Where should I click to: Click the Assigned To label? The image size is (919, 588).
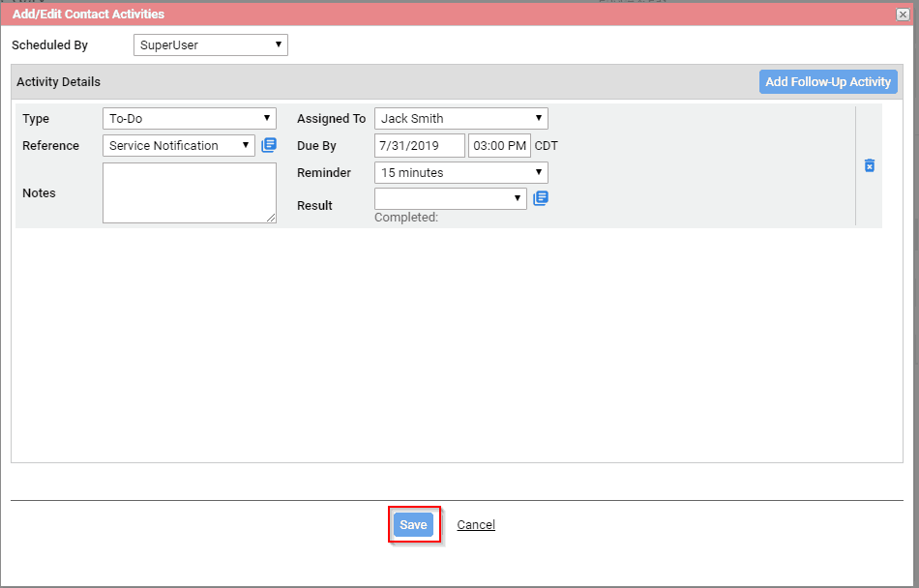pos(331,118)
